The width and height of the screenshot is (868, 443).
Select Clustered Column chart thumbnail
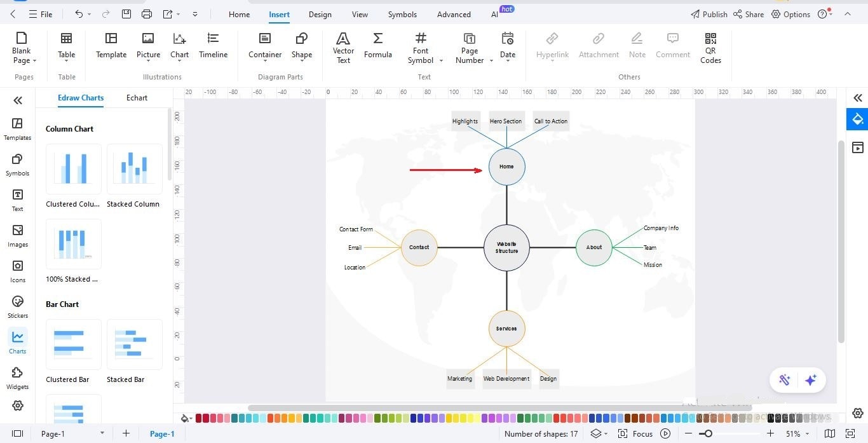[x=74, y=169]
